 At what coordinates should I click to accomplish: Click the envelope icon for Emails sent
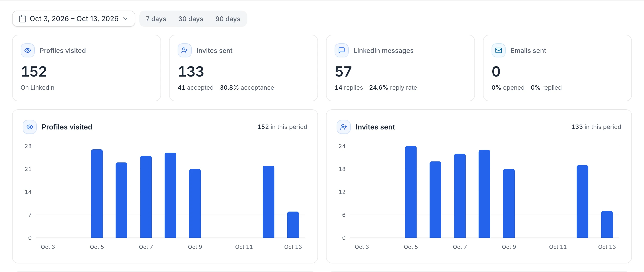(499, 50)
